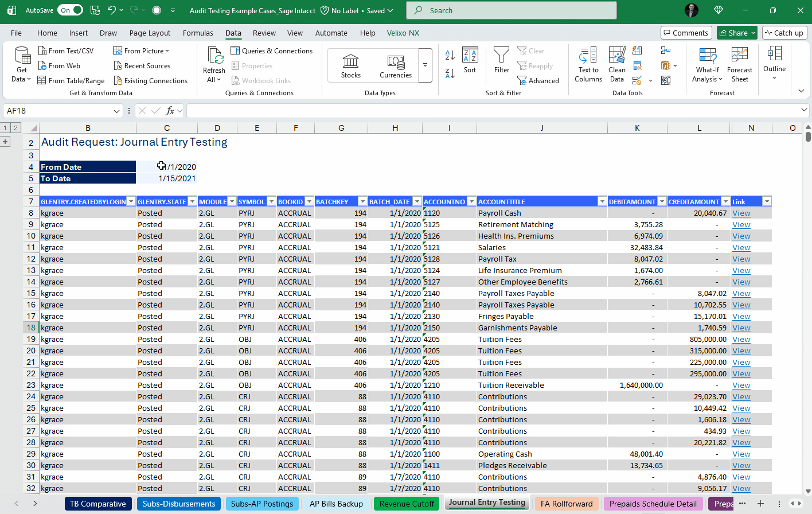
Task: Expand Data Types gallery
Action: pyautogui.click(x=425, y=65)
